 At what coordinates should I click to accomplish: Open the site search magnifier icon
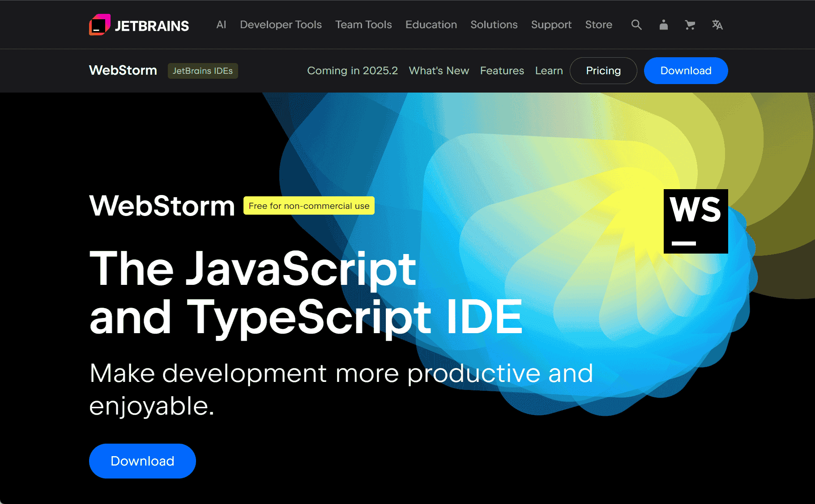coord(636,25)
